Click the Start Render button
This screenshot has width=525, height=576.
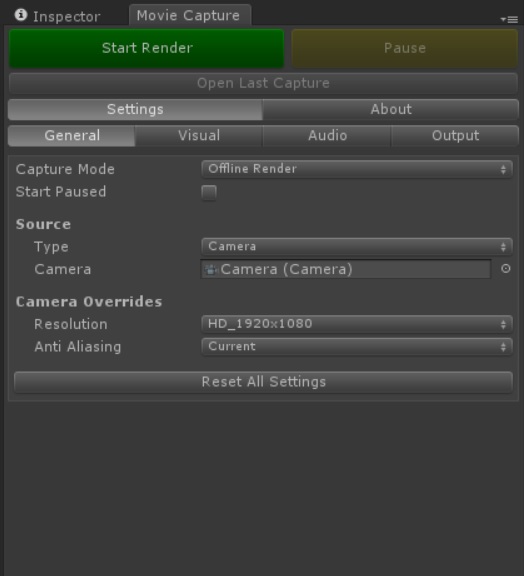(x=147, y=48)
